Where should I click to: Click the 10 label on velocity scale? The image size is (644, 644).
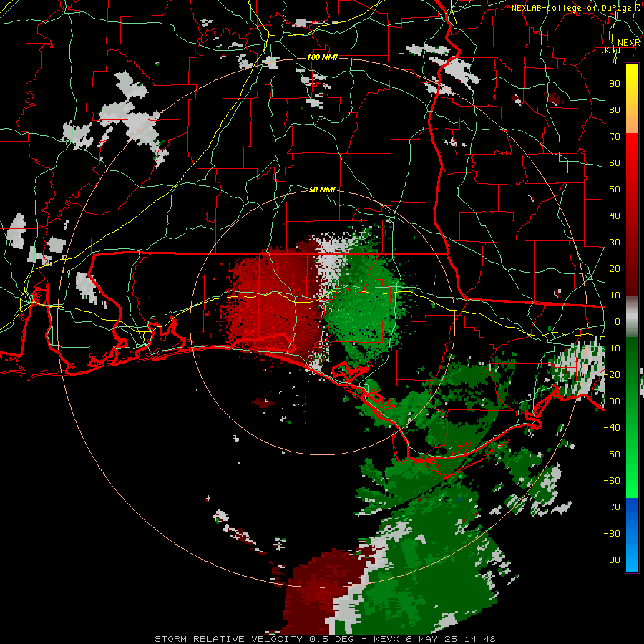coord(615,296)
